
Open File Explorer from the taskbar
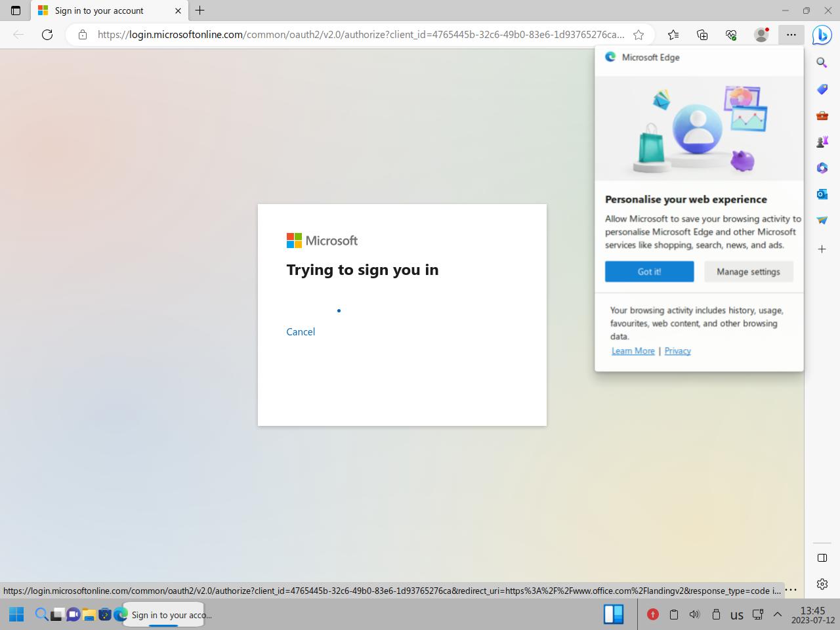pyautogui.click(x=89, y=615)
